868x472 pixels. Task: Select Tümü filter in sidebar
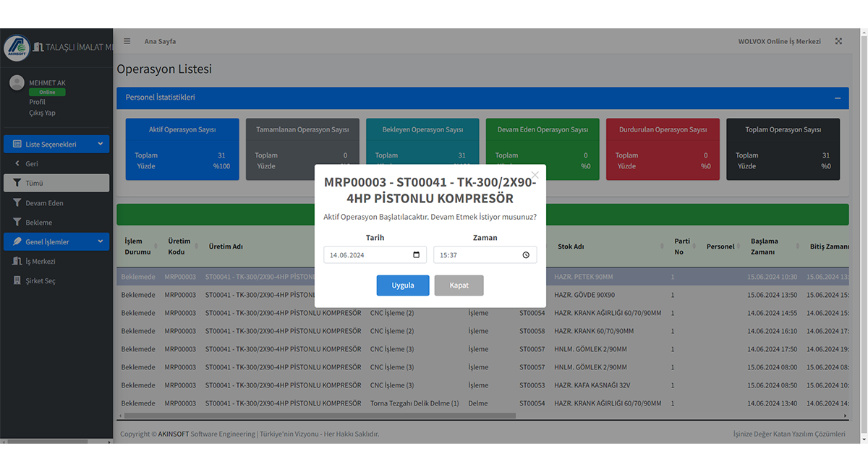(x=56, y=184)
